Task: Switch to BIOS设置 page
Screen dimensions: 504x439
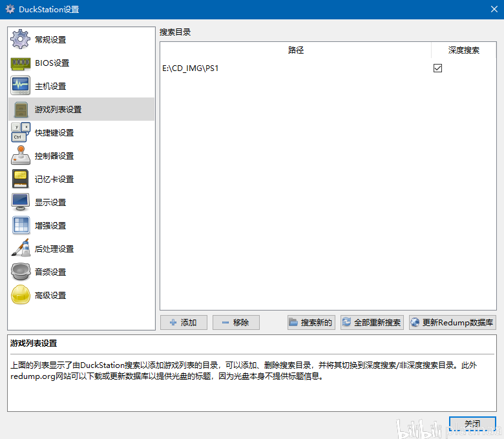Action: tap(52, 63)
